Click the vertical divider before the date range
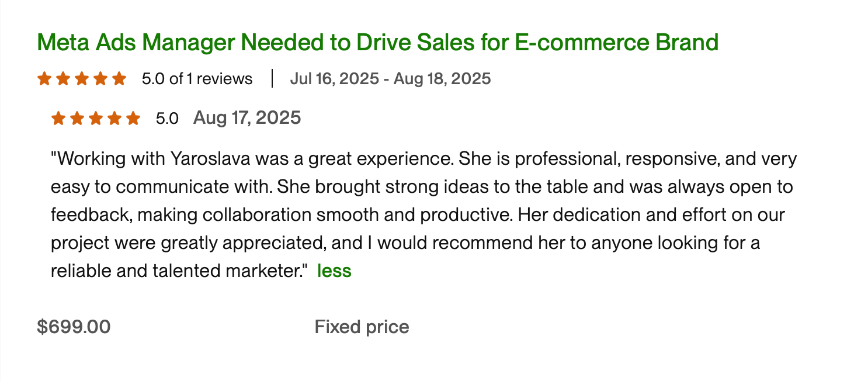Image resolution: width=868 pixels, height=381 pixels. (272, 78)
